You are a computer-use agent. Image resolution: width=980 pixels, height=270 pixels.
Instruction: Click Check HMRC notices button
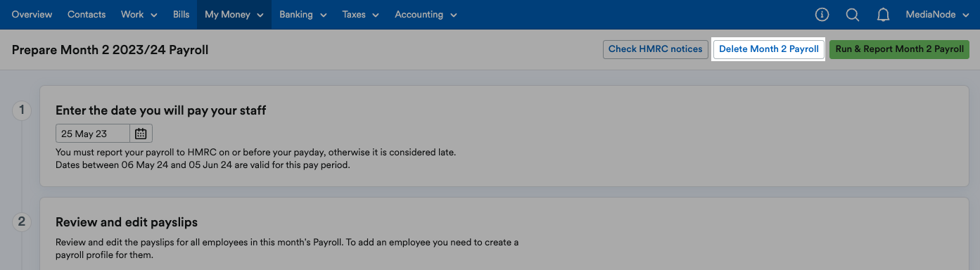tap(656, 49)
